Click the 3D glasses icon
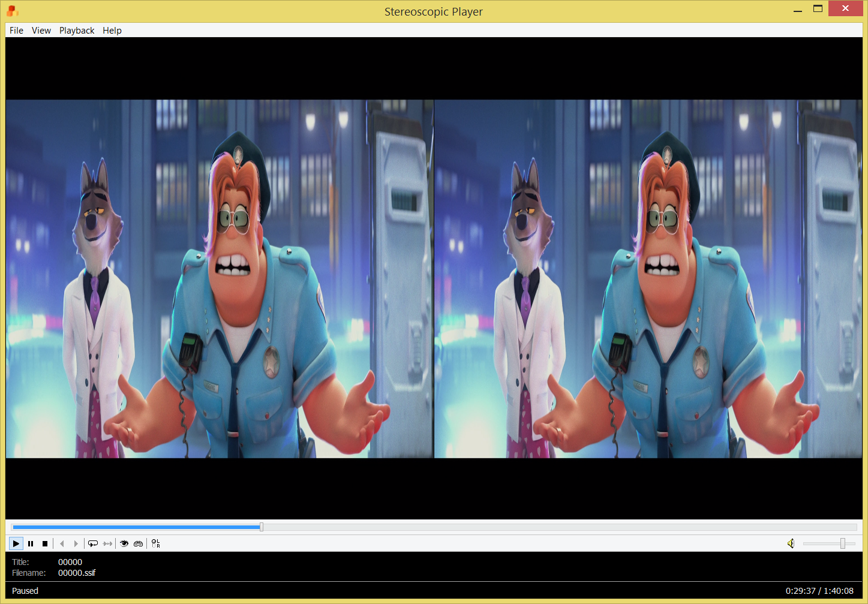The image size is (868, 604). coord(139,543)
